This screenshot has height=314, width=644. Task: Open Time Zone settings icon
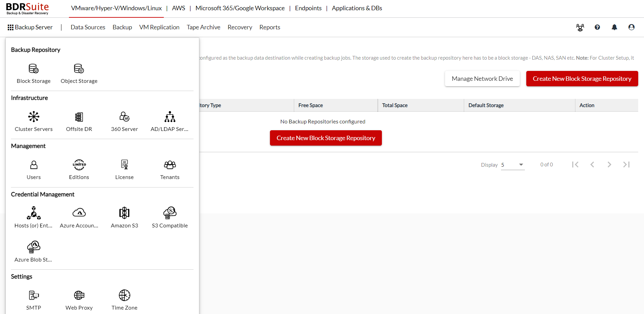tap(124, 295)
